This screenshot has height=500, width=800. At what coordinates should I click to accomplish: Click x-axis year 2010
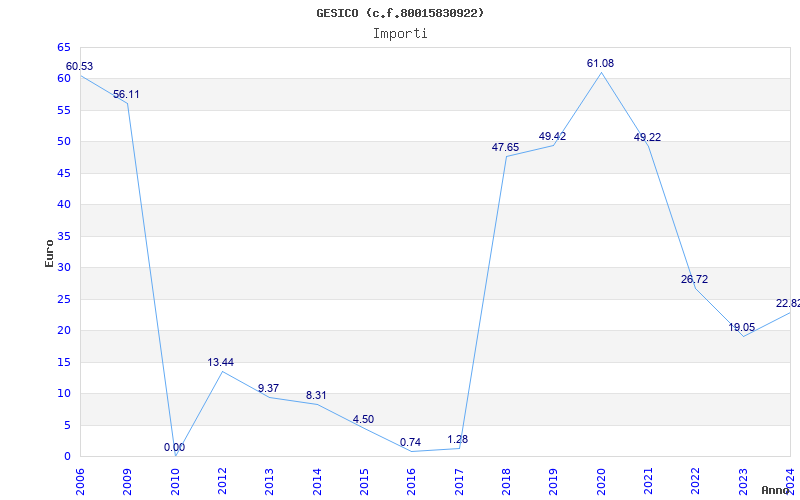(175, 481)
